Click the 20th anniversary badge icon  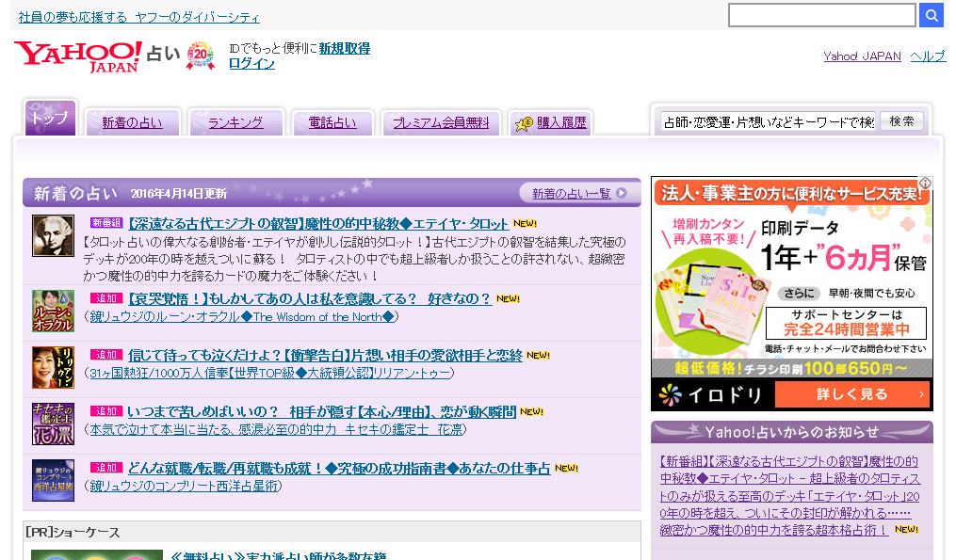[x=200, y=56]
